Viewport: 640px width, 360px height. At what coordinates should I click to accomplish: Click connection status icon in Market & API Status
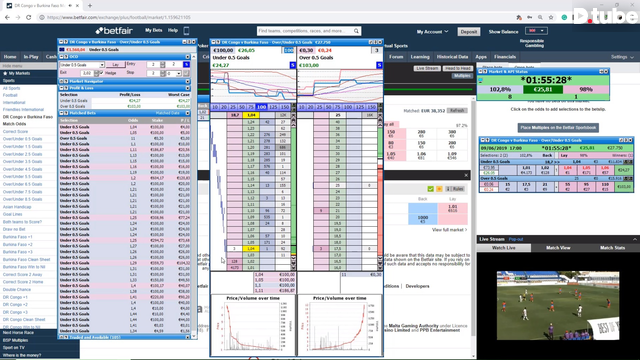click(480, 80)
